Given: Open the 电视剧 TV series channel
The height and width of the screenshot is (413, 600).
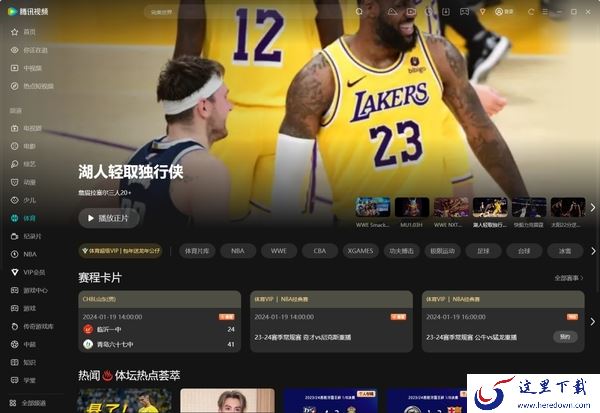Looking at the screenshot, I should click(x=26, y=128).
